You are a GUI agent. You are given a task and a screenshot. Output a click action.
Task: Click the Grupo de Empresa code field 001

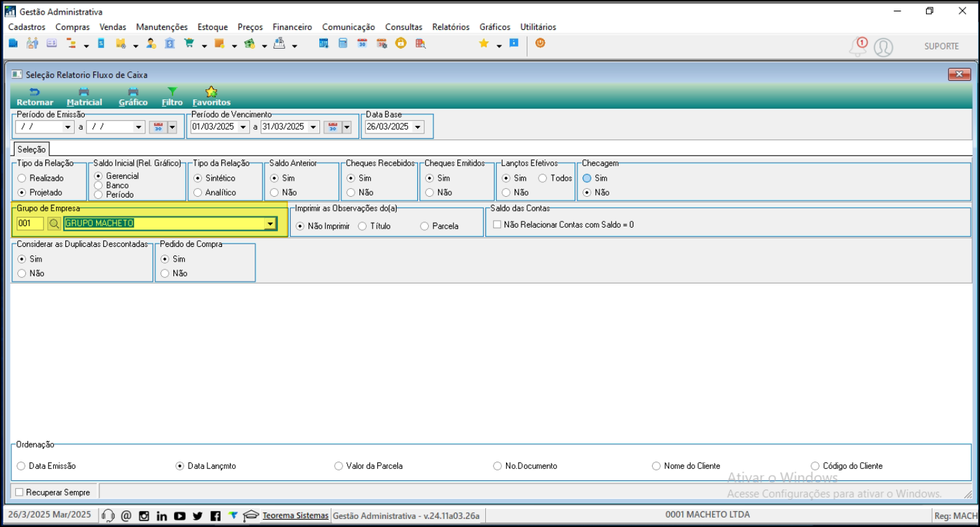(31, 223)
